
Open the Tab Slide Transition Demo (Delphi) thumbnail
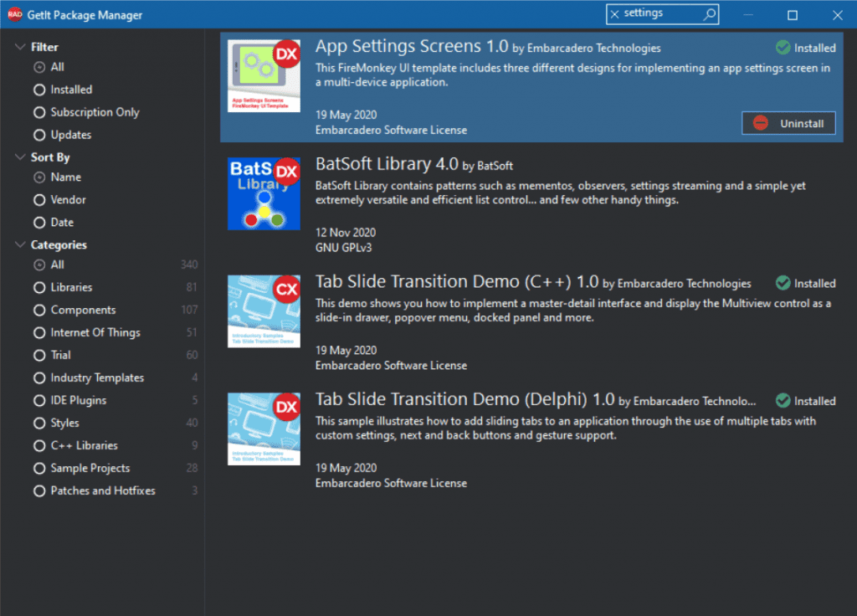264,429
